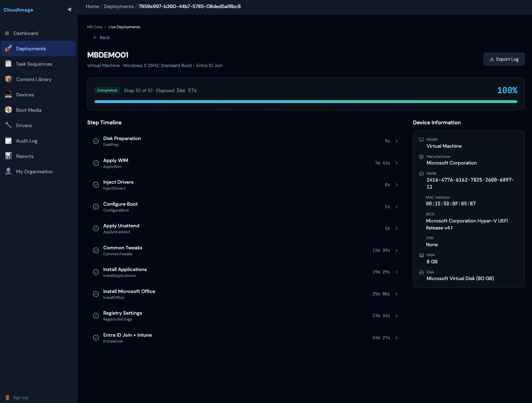This screenshot has height=403, width=532.
Task: Go Back to the deployments list
Action: click(x=102, y=37)
